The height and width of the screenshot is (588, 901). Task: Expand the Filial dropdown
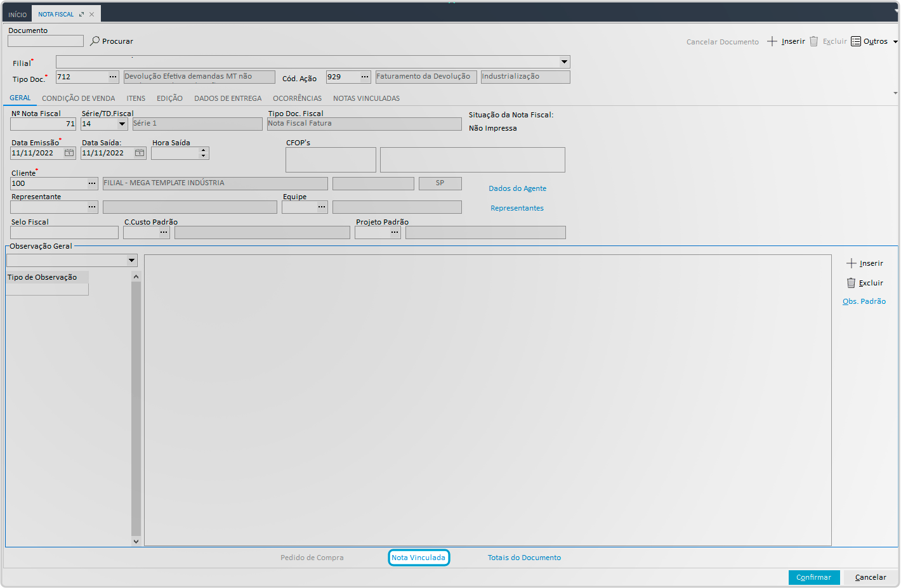click(563, 62)
